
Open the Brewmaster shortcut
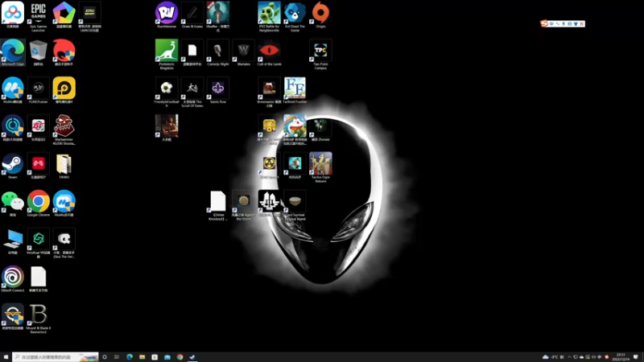click(x=269, y=93)
